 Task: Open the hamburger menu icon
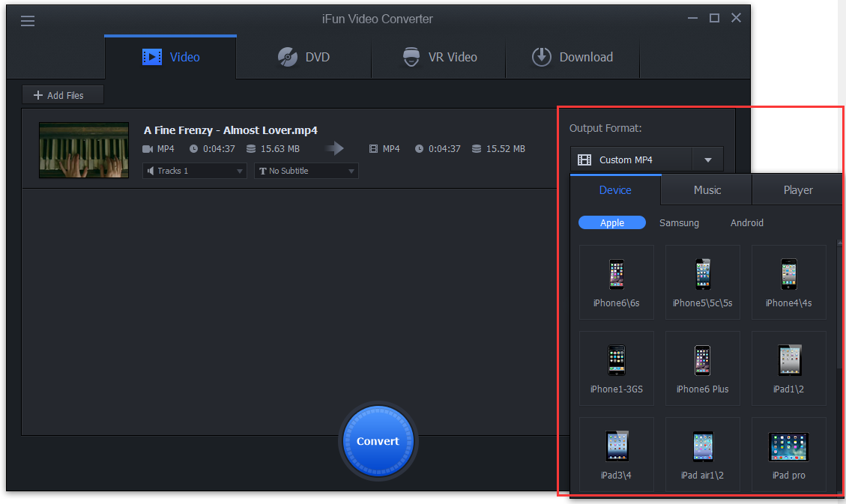tap(28, 21)
